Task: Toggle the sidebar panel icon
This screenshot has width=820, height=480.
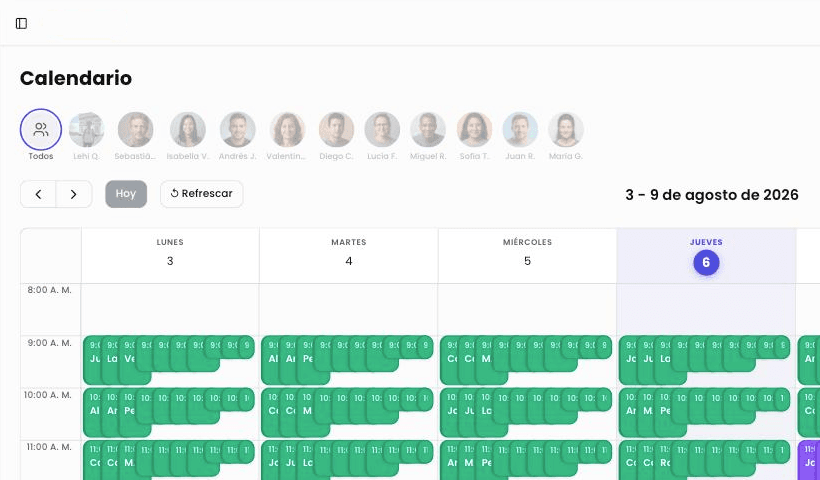Action: click(21, 23)
